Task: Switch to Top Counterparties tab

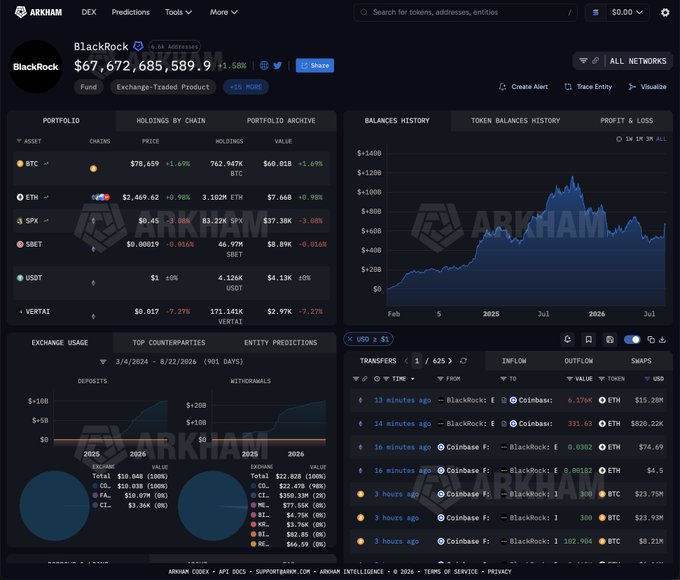Action: point(169,343)
